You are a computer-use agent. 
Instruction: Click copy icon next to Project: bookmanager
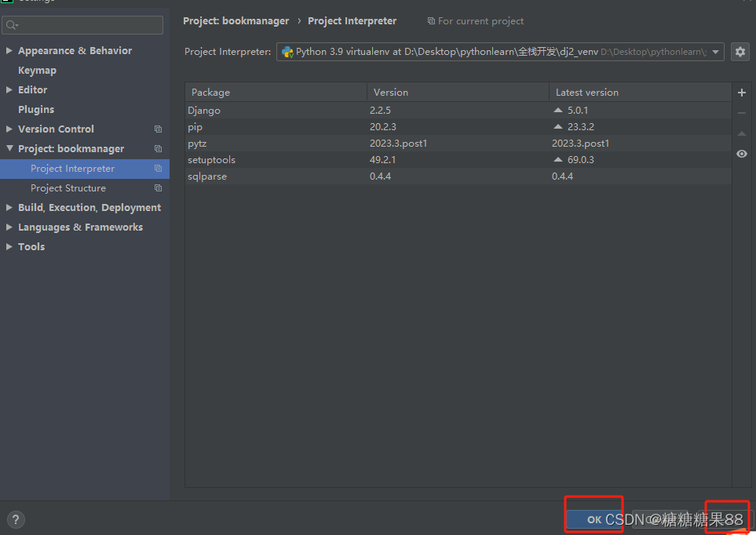pyautogui.click(x=158, y=149)
